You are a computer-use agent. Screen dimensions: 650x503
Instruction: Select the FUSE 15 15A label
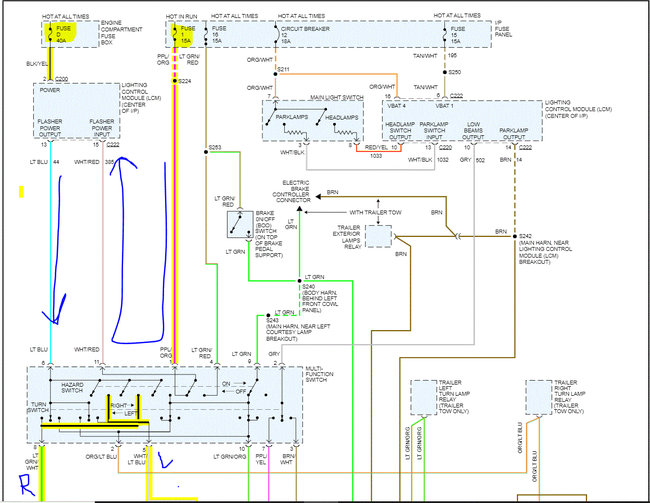[x=458, y=35]
